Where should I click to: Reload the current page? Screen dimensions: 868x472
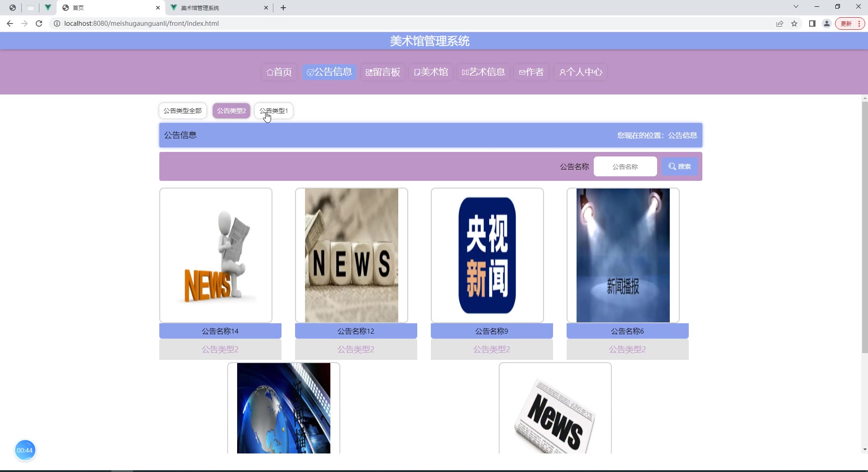[x=39, y=24]
